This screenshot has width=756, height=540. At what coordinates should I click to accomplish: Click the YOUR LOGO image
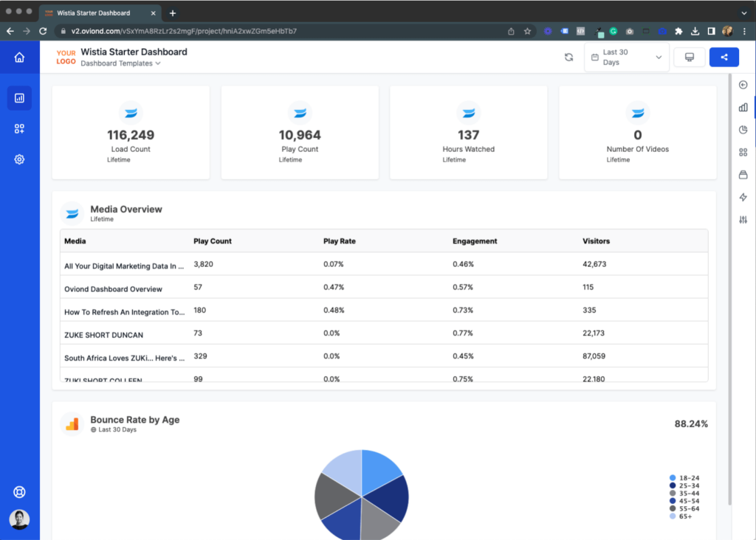click(66, 58)
